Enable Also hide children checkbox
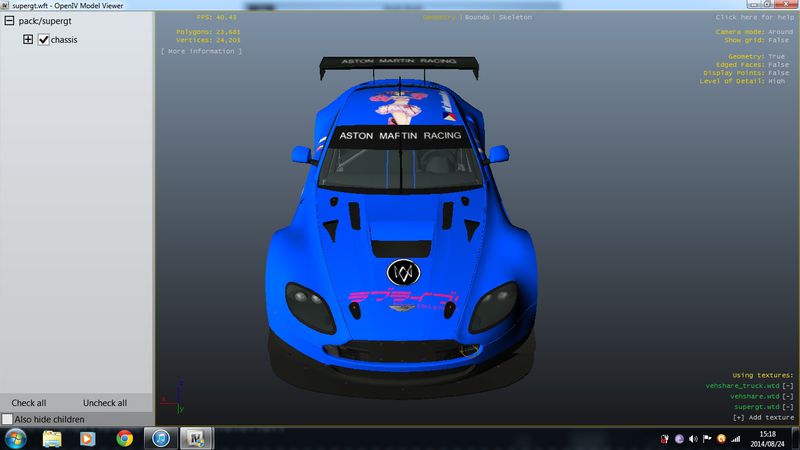800x450 pixels. click(7, 419)
